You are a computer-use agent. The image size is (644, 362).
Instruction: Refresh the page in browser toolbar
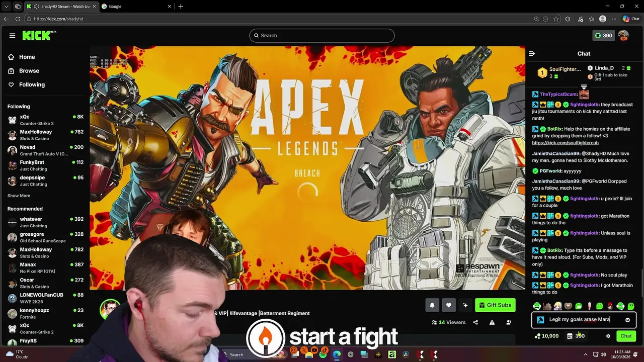click(x=18, y=19)
